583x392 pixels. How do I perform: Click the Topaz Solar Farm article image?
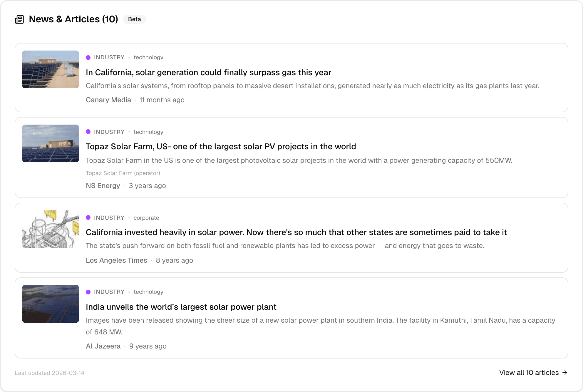[50, 143]
